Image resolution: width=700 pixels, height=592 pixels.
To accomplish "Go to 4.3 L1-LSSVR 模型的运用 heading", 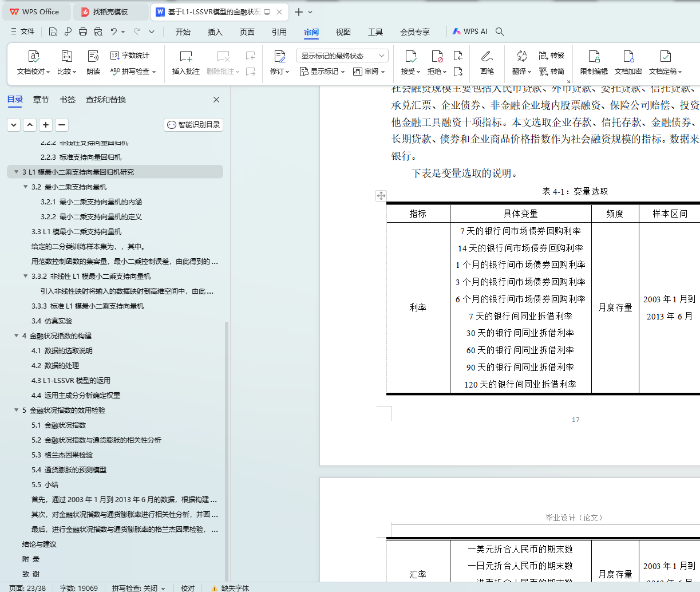I will (x=71, y=380).
